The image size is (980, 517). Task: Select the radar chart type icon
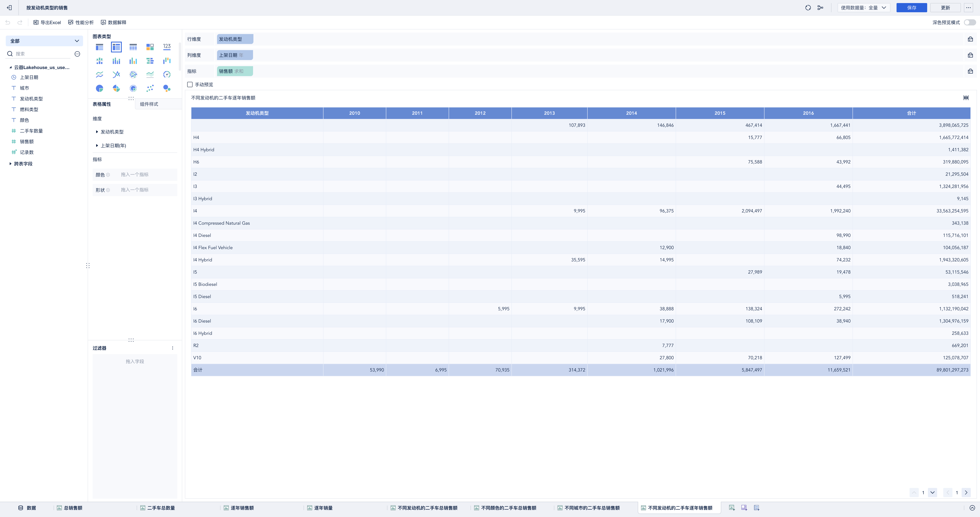pyautogui.click(x=133, y=75)
